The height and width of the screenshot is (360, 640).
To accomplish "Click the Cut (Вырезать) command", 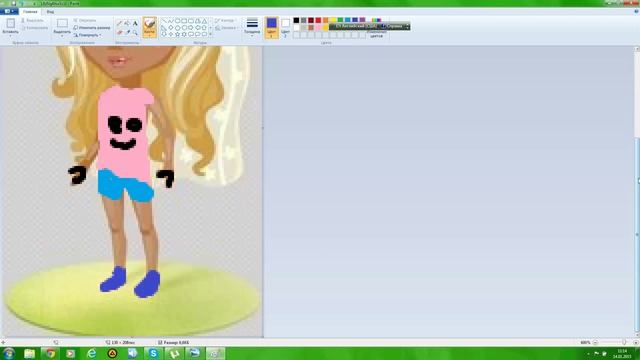I will point(33,20).
